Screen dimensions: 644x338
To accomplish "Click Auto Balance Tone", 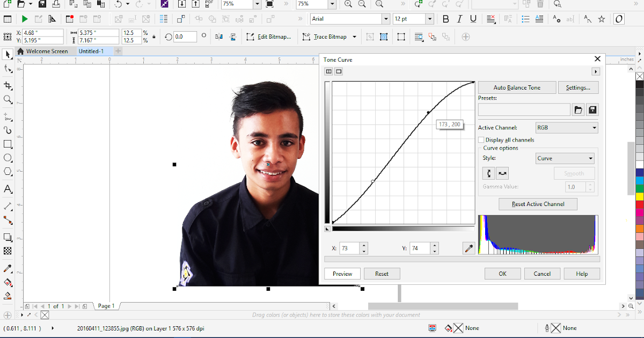I will (517, 87).
